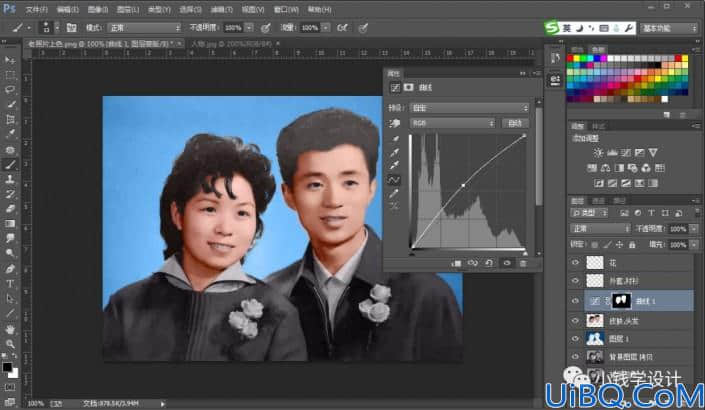
Task: Select the Horizontal Type tool
Action: [9, 284]
